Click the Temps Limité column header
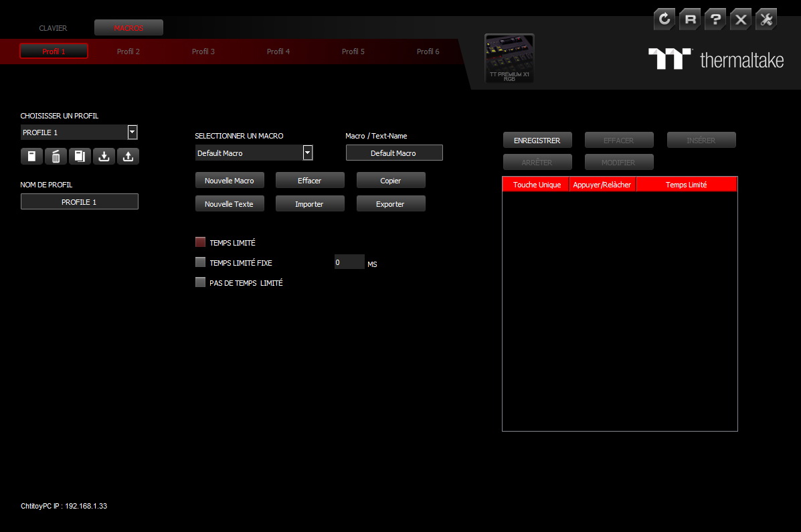Image resolution: width=801 pixels, height=532 pixels. pyautogui.click(x=686, y=184)
